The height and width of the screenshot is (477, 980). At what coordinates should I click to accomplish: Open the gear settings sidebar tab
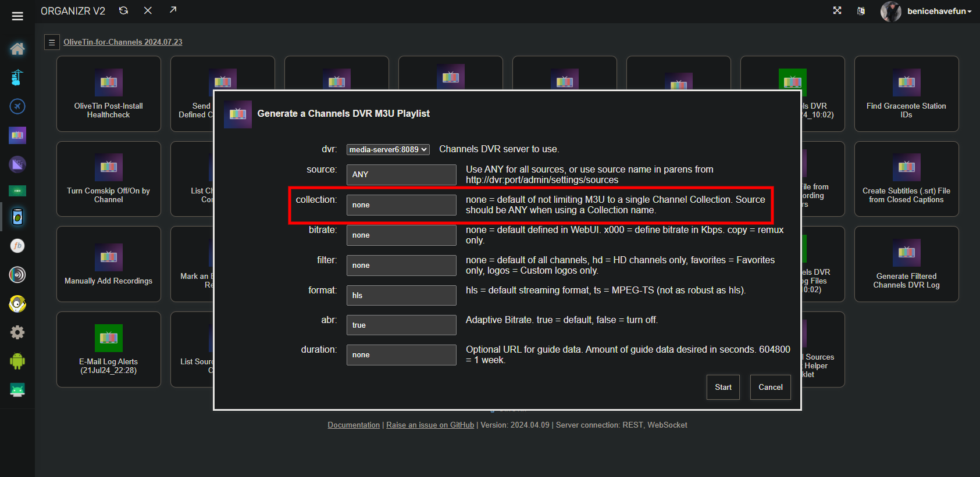point(17,332)
